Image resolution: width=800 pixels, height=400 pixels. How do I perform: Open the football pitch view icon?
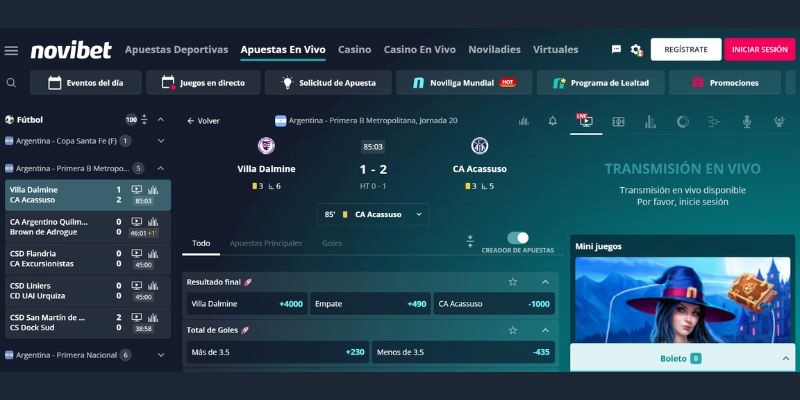[x=618, y=121]
